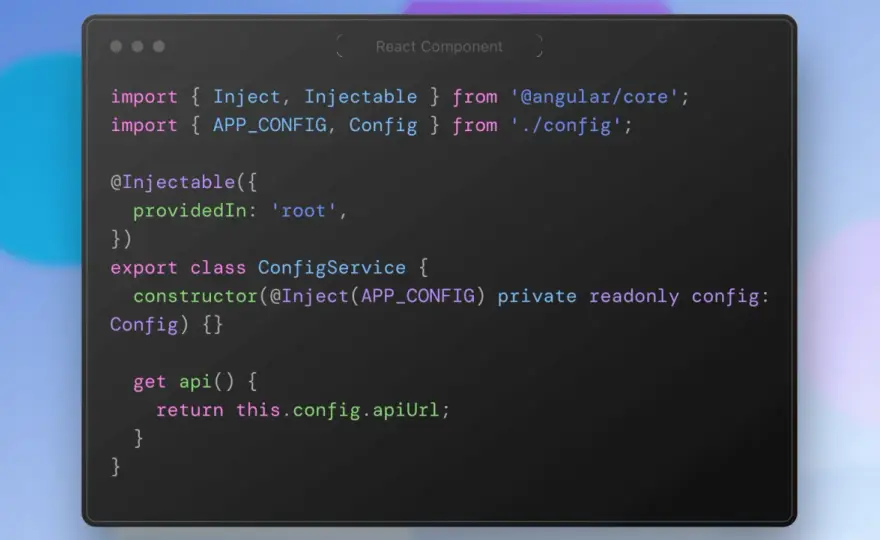Screen dimensions: 880x540
Task: Click the 'root' string value
Action: (x=303, y=211)
